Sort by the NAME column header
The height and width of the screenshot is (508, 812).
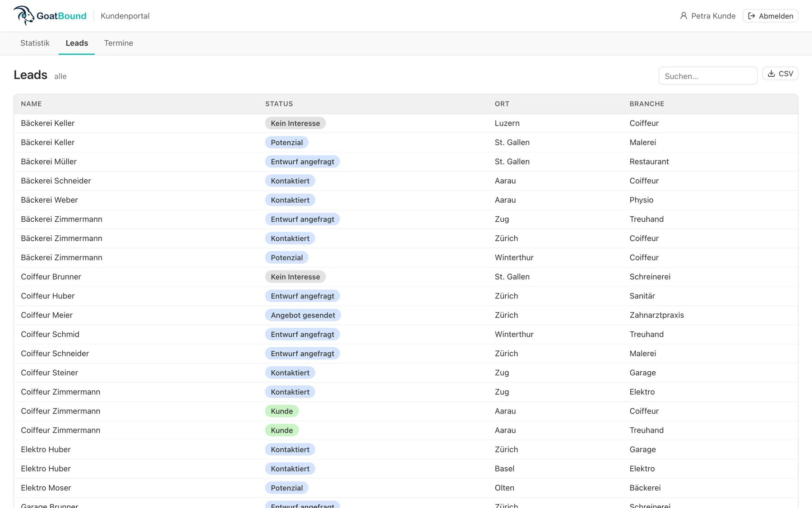click(31, 104)
